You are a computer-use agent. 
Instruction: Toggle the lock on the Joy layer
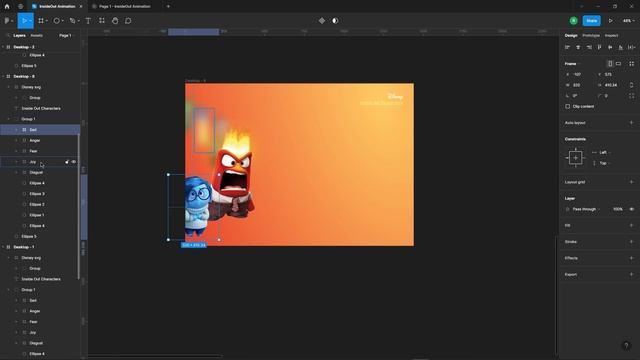point(67,162)
